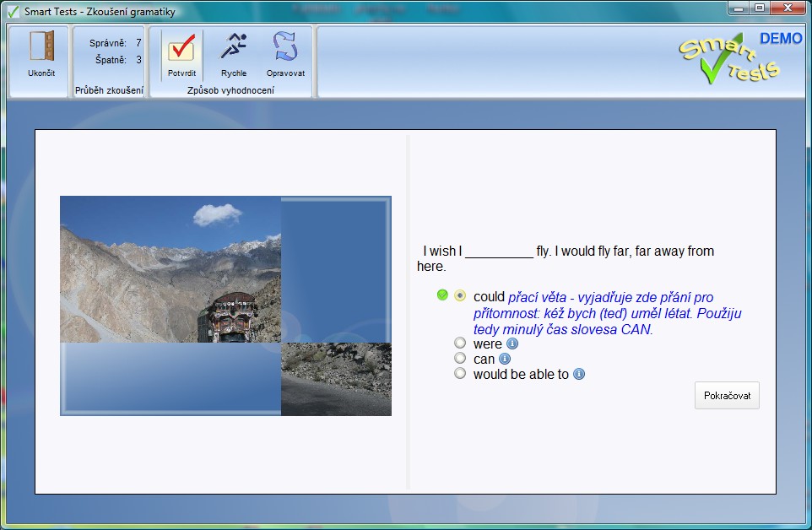Select the Potvrdit checkmark evaluation mode

tap(181, 52)
